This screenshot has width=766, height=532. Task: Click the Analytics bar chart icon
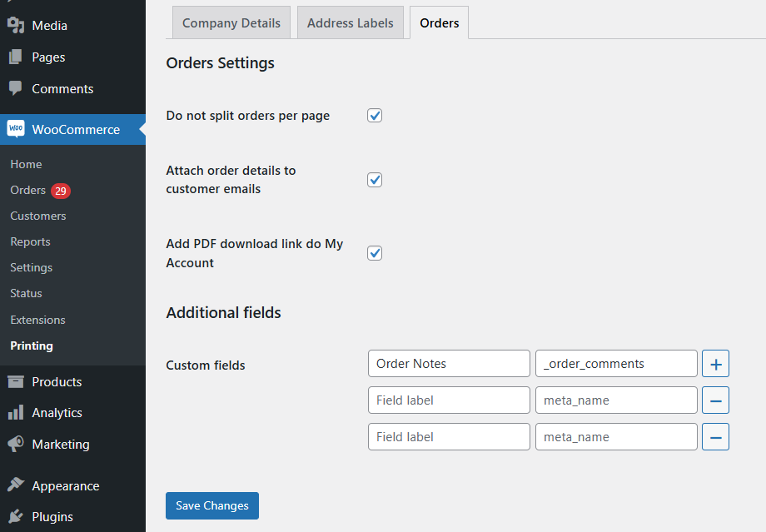coord(16,413)
